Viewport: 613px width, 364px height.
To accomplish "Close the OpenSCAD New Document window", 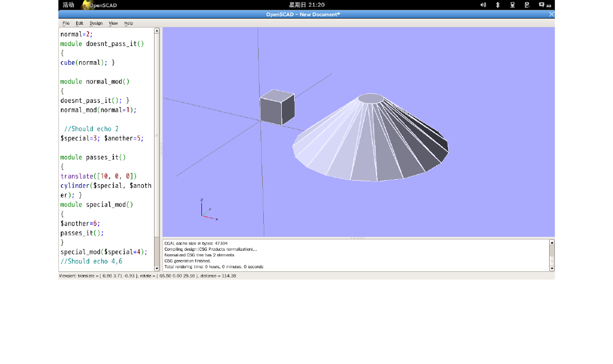I will coord(551,14).
